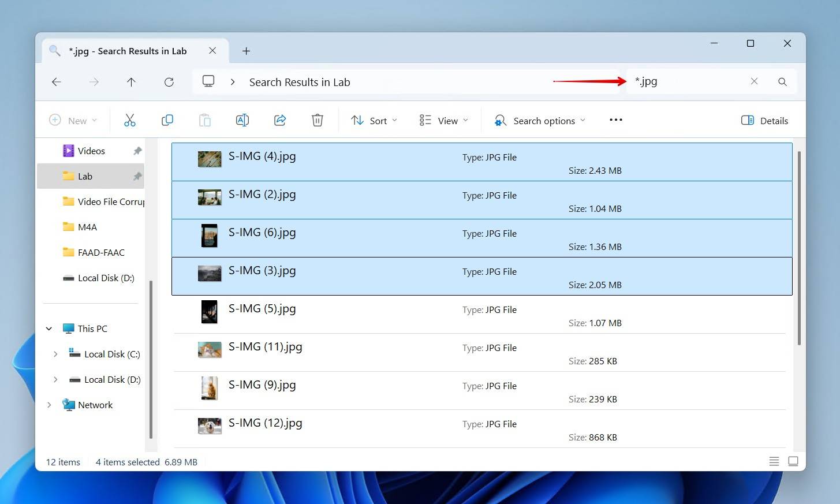Open the View dropdown

[x=443, y=120]
